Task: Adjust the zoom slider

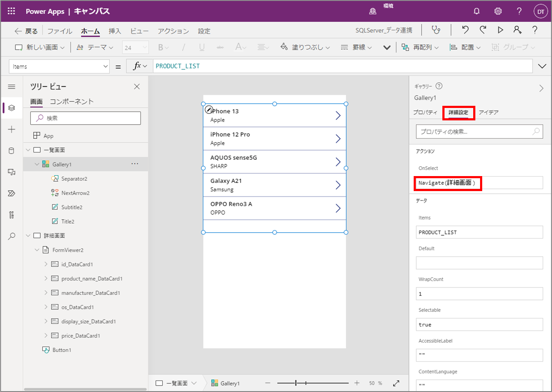Action: (296, 383)
